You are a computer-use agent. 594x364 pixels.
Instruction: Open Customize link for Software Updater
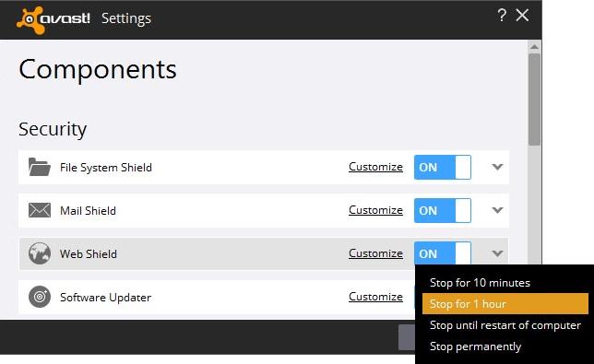pos(375,297)
